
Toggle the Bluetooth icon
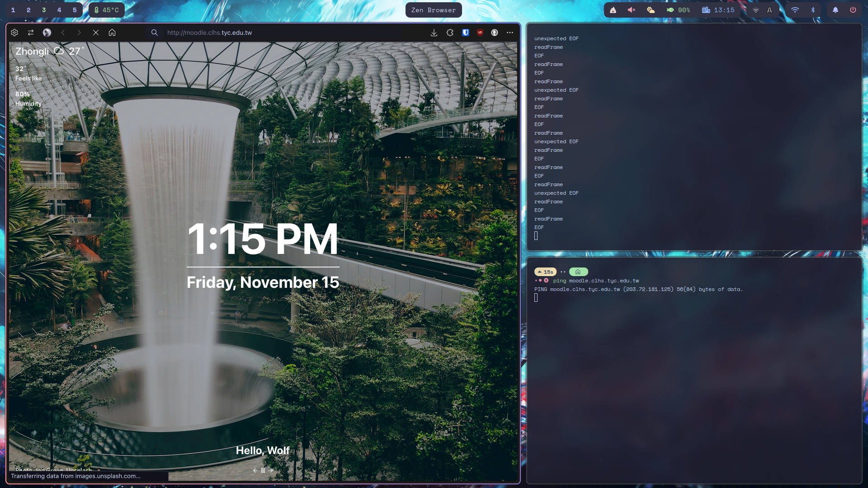pos(813,10)
